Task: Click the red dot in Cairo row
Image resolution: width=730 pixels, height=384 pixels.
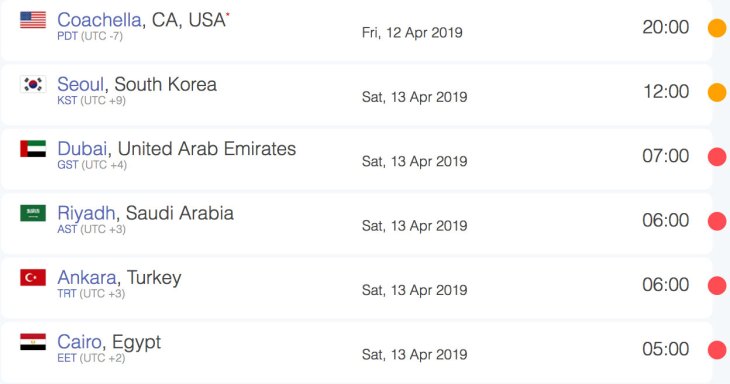Action: pos(717,350)
